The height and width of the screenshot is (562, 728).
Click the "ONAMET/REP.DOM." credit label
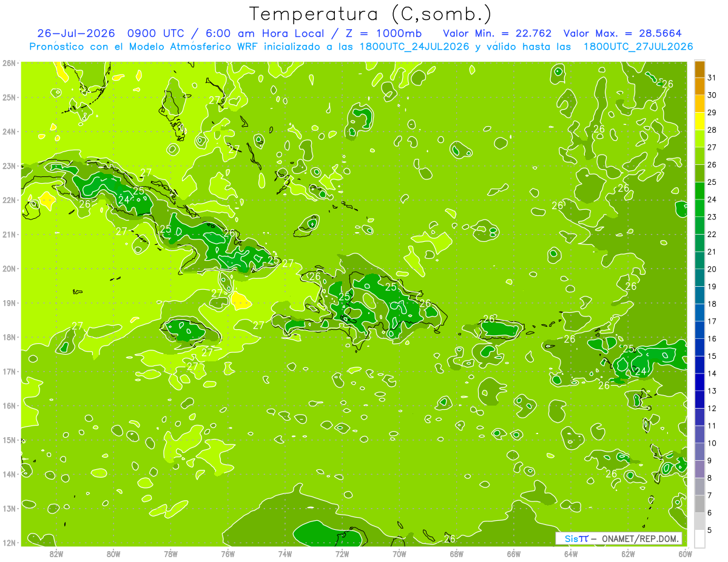(641, 538)
